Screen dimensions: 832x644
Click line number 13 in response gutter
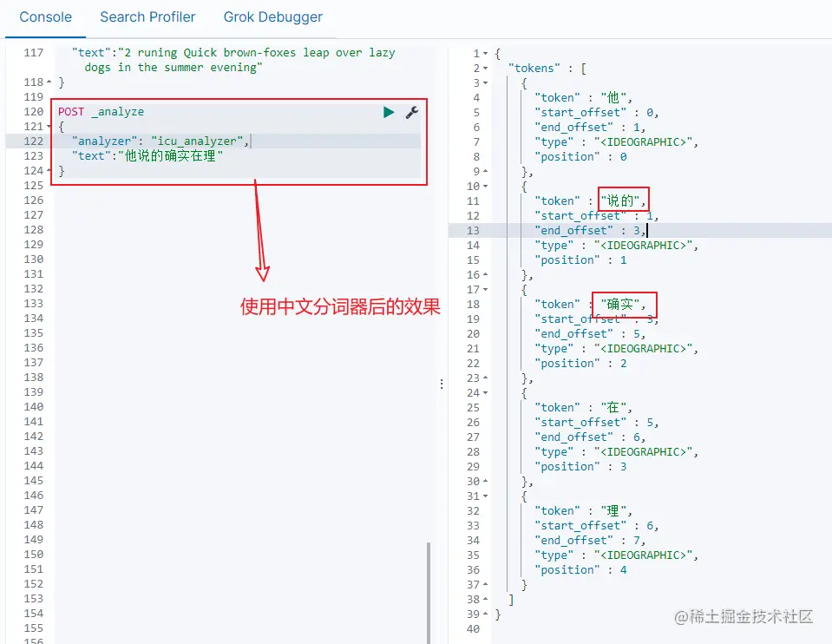click(x=473, y=230)
